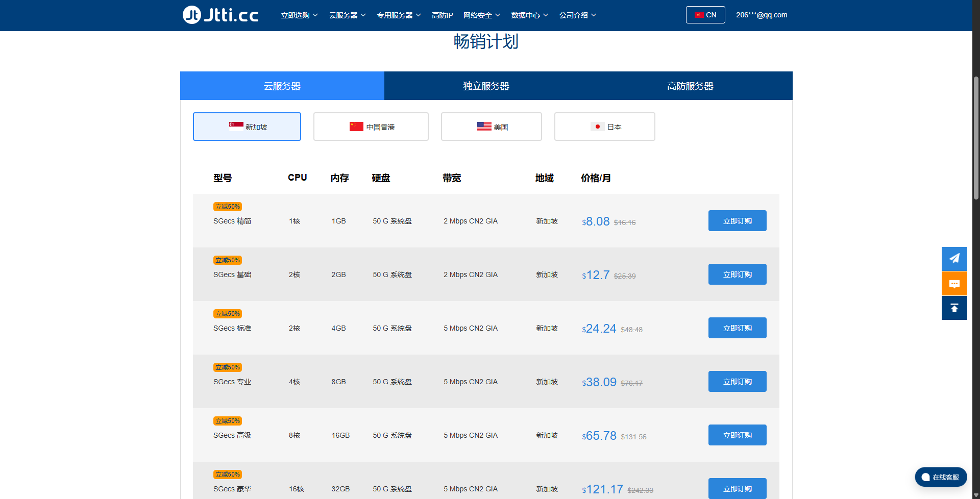This screenshot has width=980, height=499.
Task: Click the 高防IP menu item
Action: [x=442, y=15]
